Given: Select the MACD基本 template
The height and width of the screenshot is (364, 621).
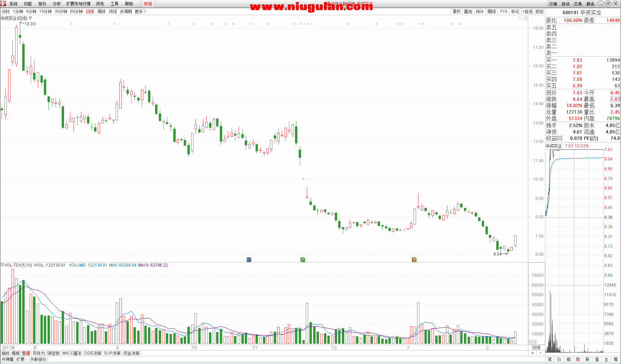Looking at the screenshot, I should (72, 353).
